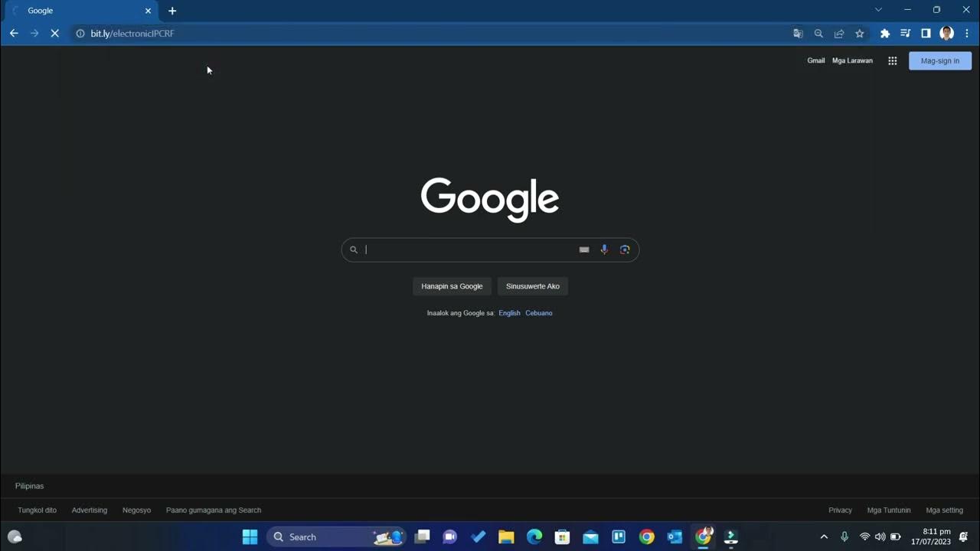The height and width of the screenshot is (551, 980).
Task: Open Wi-Fi network tray icon
Action: [x=864, y=537]
